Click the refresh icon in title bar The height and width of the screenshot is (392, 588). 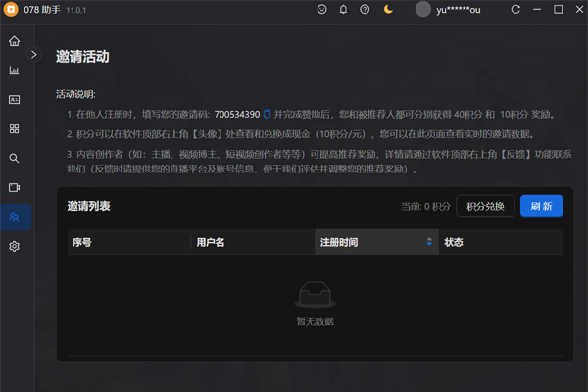(515, 10)
